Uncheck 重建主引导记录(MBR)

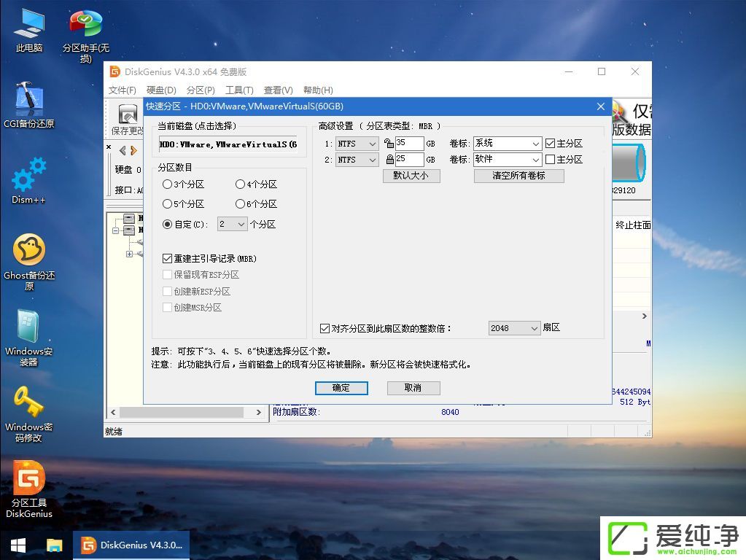click(166, 257)
